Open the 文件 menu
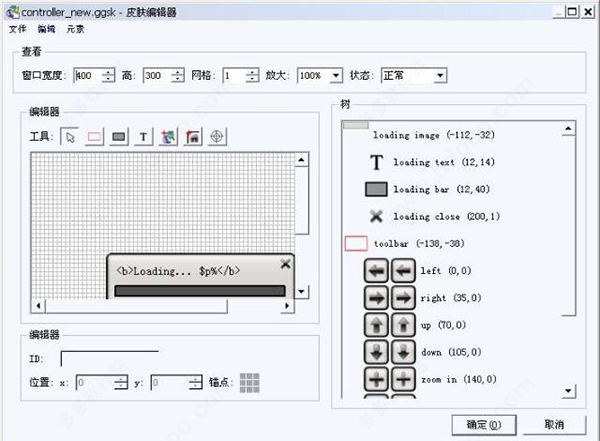 [17, 29]
